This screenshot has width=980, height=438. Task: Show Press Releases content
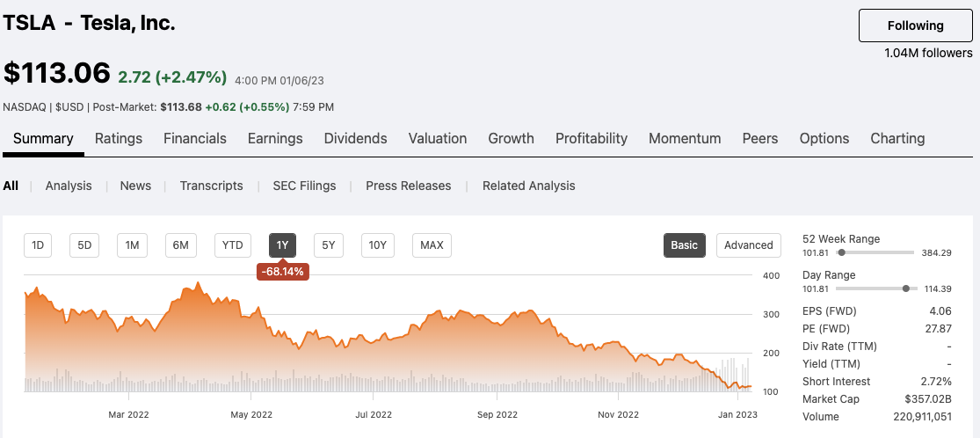tap(408, 186)
